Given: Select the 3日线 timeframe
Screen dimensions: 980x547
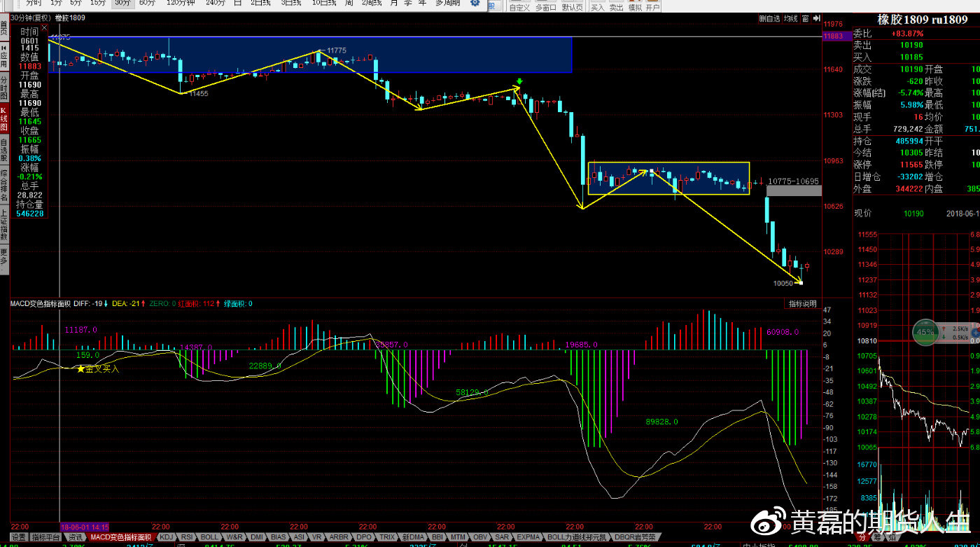Looking at the screenshot, I should (291, 3).
